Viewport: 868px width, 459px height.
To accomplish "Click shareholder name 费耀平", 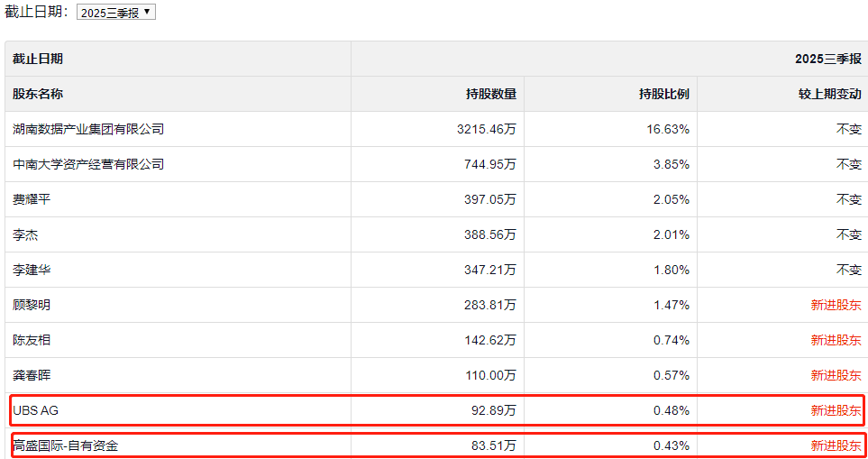I will (x=32, y=199).
